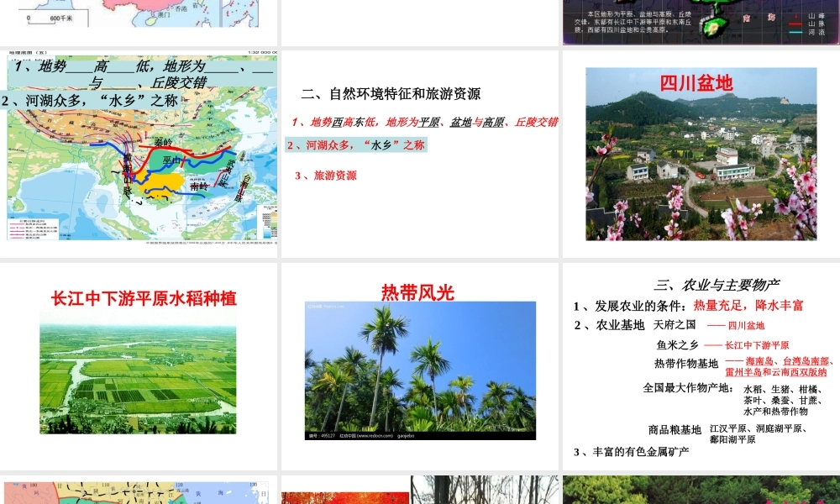Click the text 天府之国
The image size is (840, 504).
point(675,324)
